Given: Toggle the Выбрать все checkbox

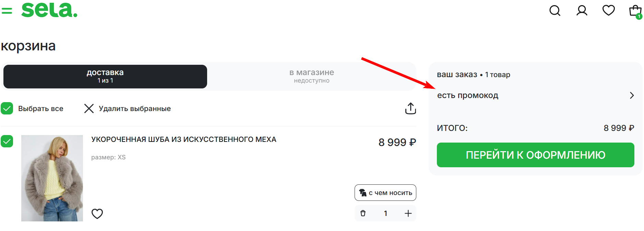Looking at the screenshot, I should pos(7,108).
